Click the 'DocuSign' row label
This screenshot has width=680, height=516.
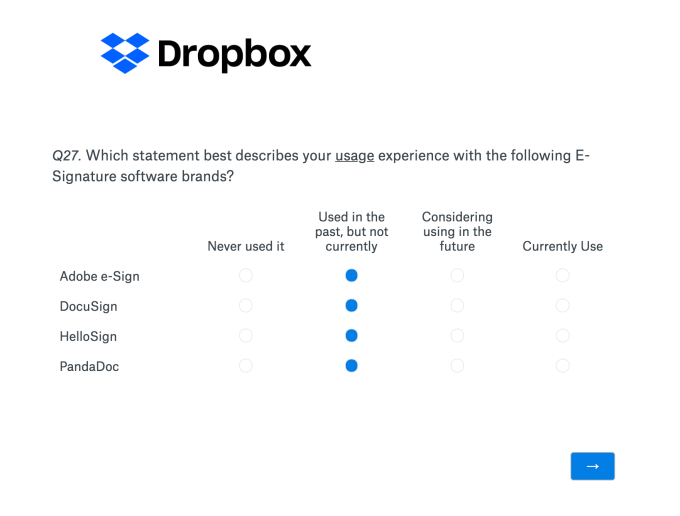click(x=88, y=307)
